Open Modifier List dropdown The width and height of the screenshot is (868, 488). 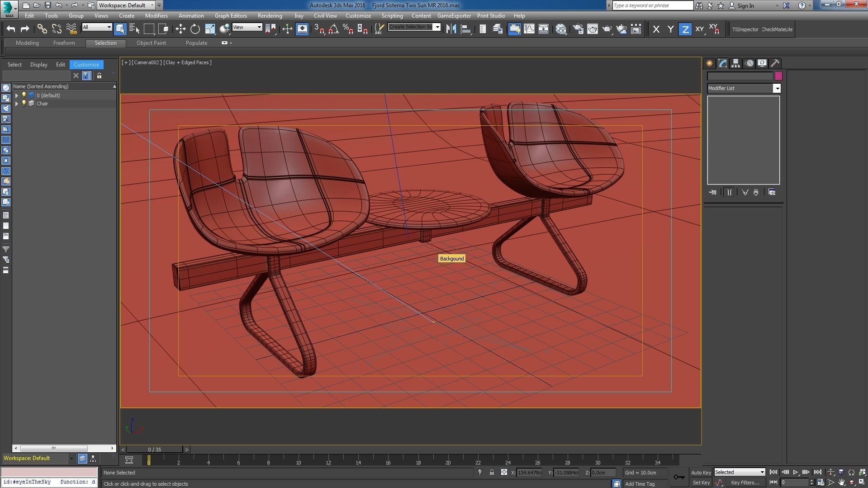coord(744,88)
